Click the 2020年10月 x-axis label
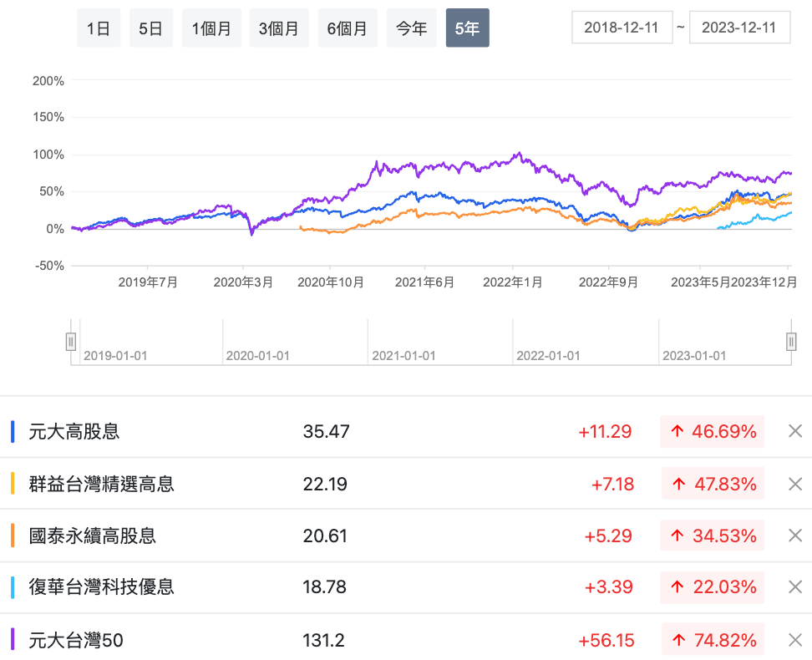Image resolution: width=812 pixels, height=660 pixels. [330, 282]
